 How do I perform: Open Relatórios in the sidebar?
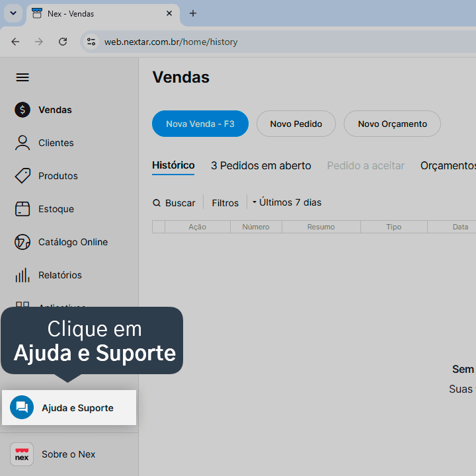pyautogui.click(x=59, y=275)
